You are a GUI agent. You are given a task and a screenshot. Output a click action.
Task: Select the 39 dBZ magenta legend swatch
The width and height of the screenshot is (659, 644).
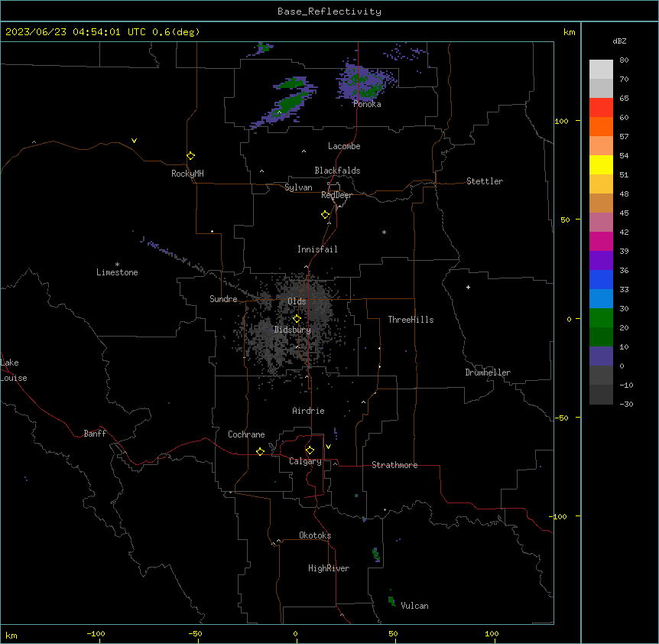601,241
